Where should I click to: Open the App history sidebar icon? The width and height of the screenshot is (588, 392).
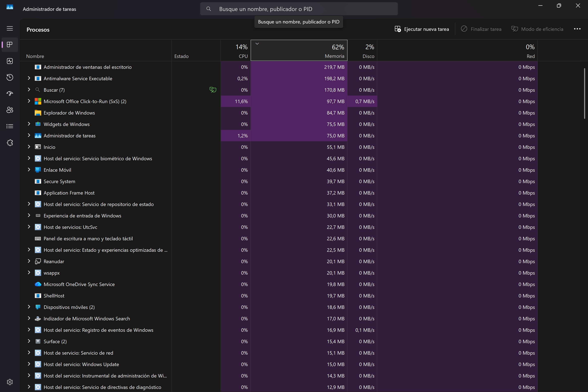click(x=10, y=77)
